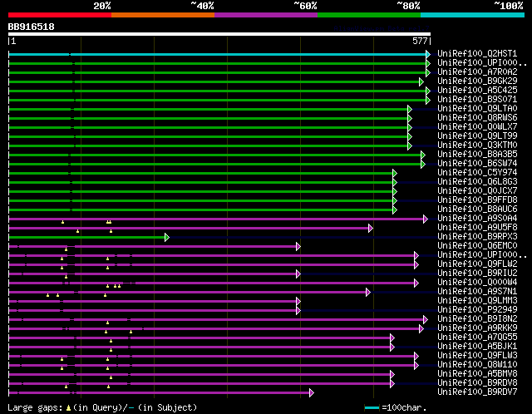The image size is (532, 414).
Task: Select the UniRef100_A5BJK1 label
Action: (x=477, y=347)
